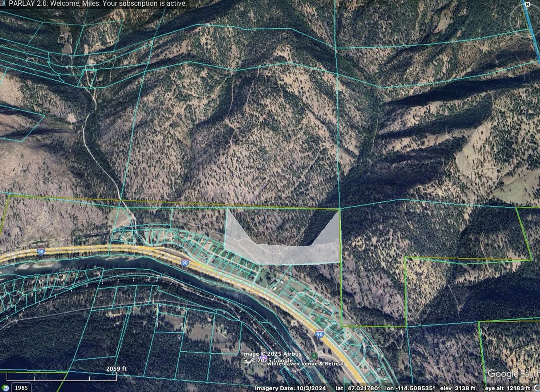The width and height of the screenshot is (540, 392).
Task: Click the White Raven Venue & Retreat label
Action: 306,363
